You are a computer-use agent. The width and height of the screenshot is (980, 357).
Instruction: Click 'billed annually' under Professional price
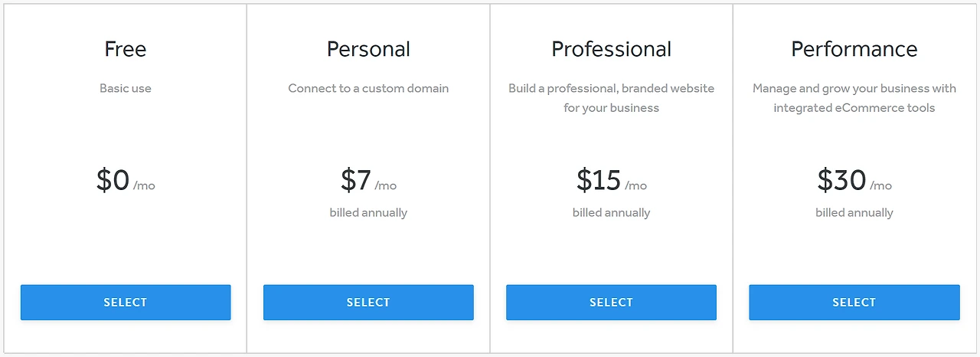(x=611, y=213)
